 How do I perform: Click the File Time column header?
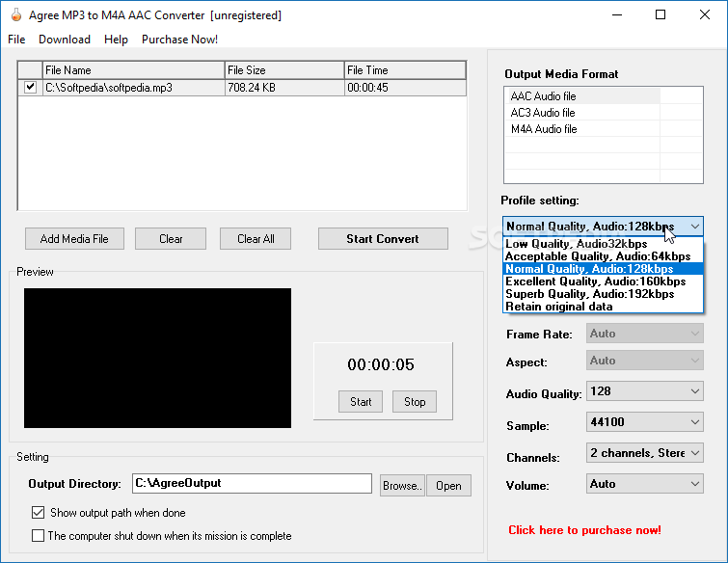coord(405,70)
